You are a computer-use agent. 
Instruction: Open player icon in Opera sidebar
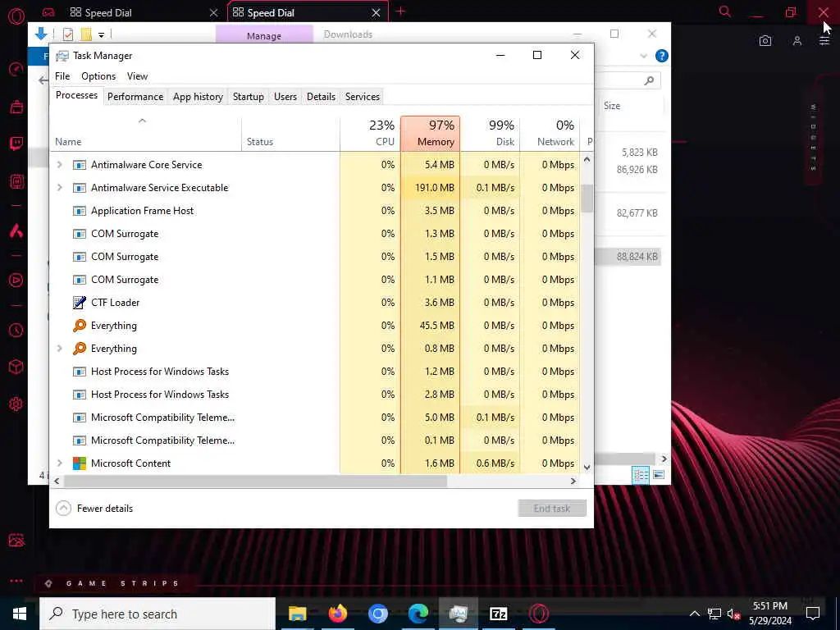click(16, 281)
